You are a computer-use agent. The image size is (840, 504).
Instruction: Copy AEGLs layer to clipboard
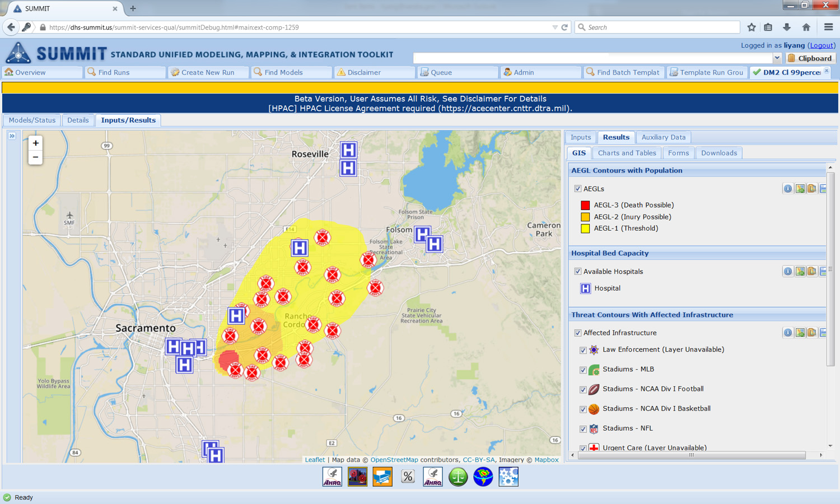(812, 189)
